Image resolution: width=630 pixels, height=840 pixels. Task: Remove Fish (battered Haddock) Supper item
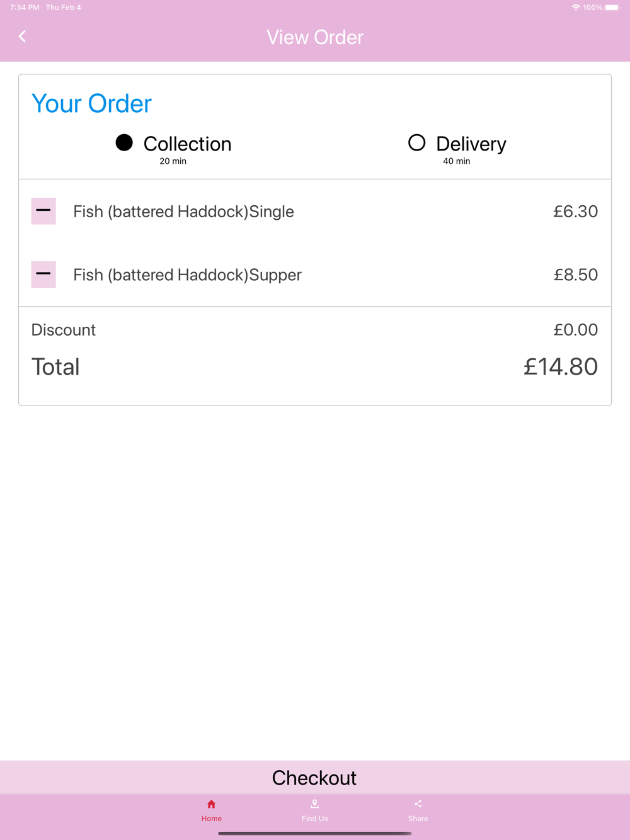(43, 274)
